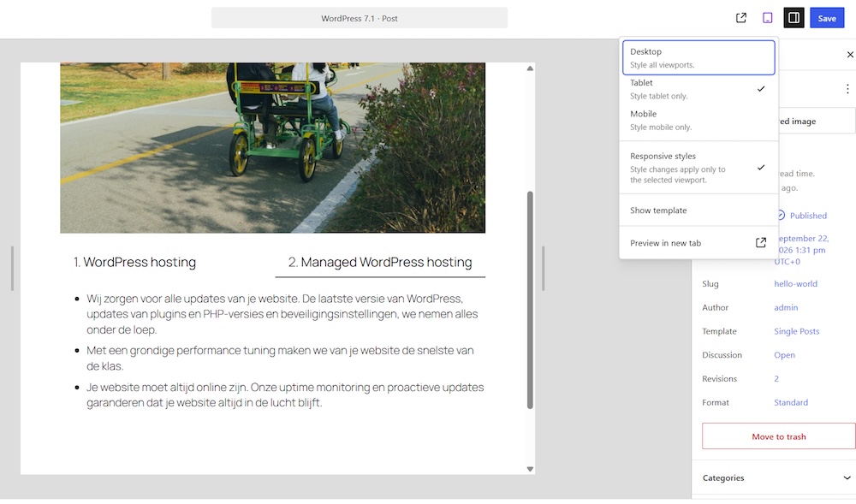Click Move to trash button
The image size is (856, 504).
778,436
